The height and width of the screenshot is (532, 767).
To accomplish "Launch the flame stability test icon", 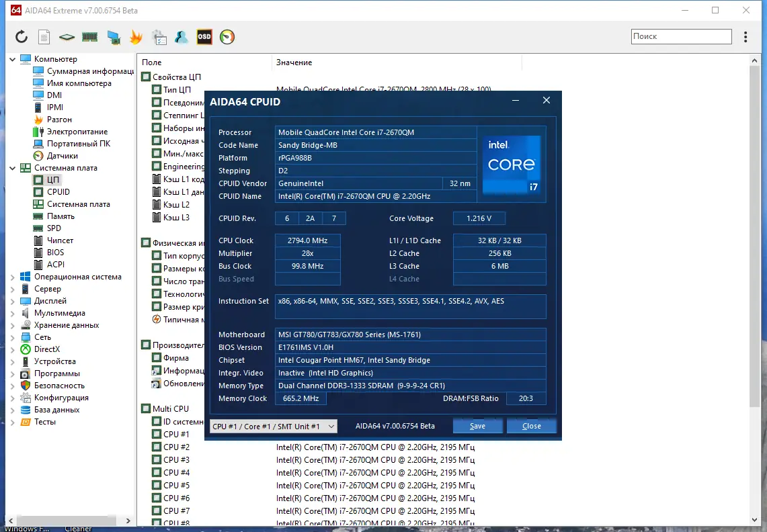I will coord(136,37).
